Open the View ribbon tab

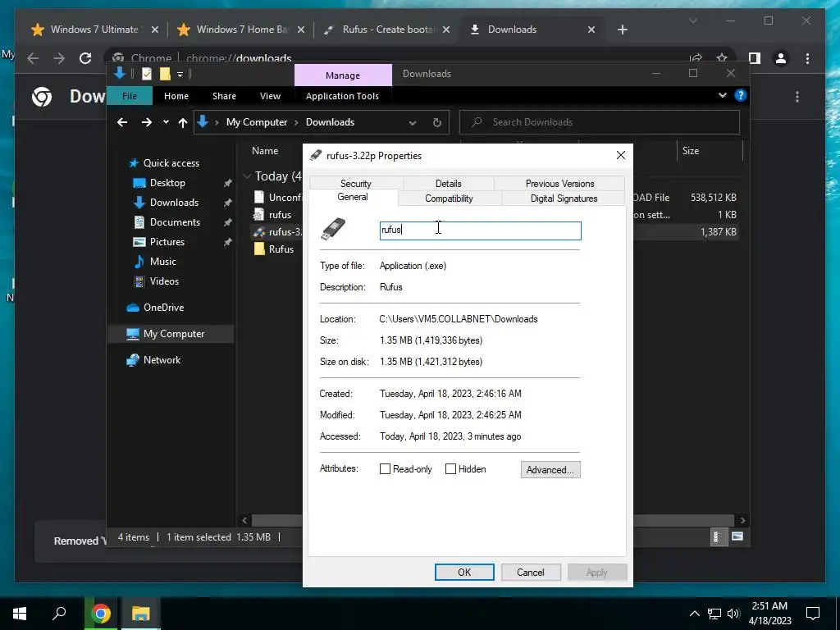pyautogui.click(x=270, y=96)
